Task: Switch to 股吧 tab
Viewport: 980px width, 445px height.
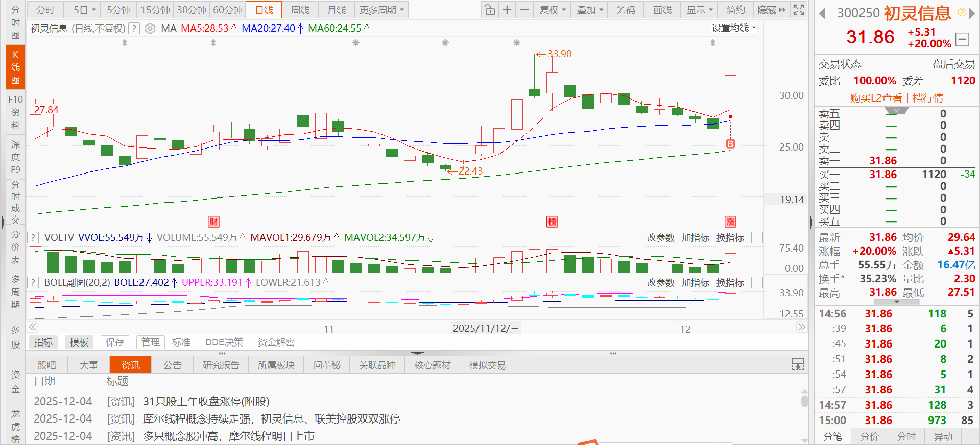Action: coord(47,365)
